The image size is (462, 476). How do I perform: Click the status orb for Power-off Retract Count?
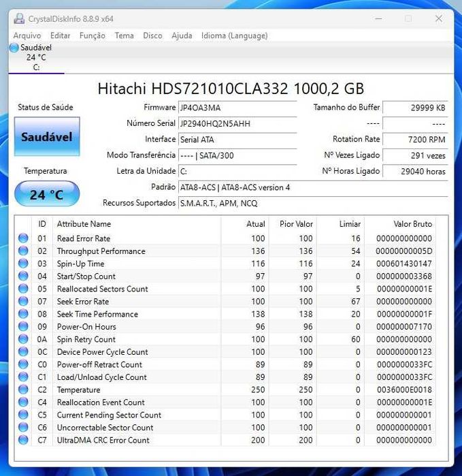click(23, 364)
